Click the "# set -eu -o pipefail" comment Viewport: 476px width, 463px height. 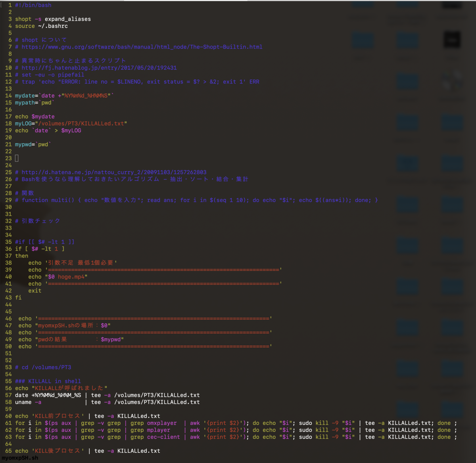pyautogui.click(x=50, y=75)
